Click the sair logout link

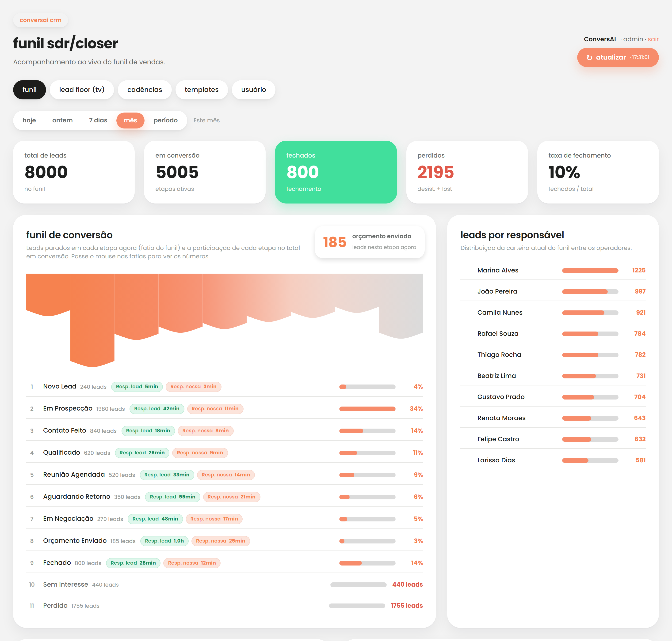pos(653,39)
